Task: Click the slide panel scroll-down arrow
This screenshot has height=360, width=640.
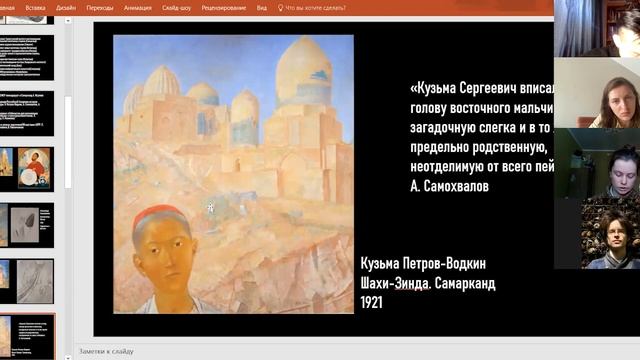Action: [x=68, y=358]
